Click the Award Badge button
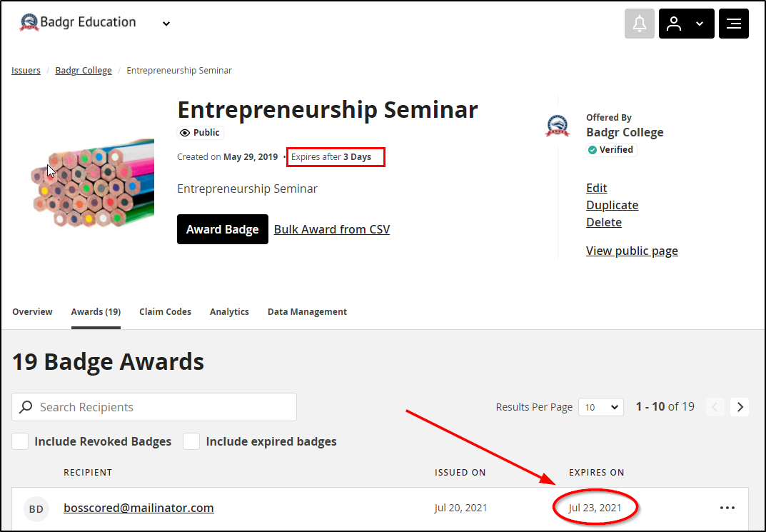The image size is (766, 532). 222,229
